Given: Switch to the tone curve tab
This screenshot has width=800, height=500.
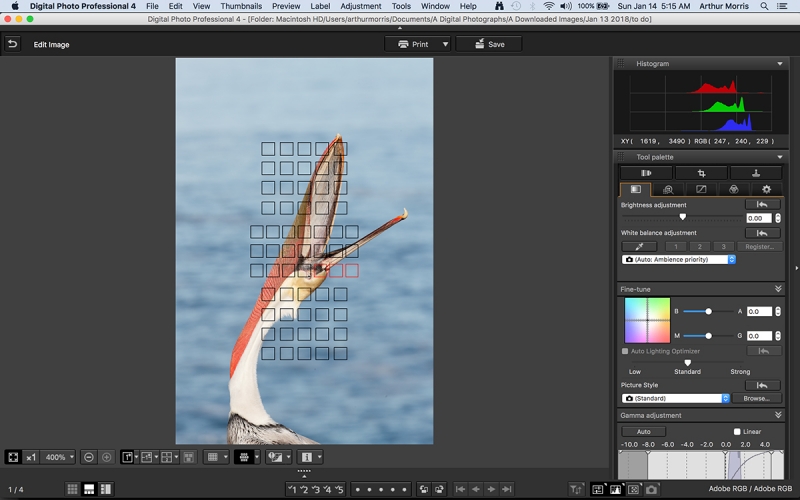Looking at the screenshot, I should [701, 189].
